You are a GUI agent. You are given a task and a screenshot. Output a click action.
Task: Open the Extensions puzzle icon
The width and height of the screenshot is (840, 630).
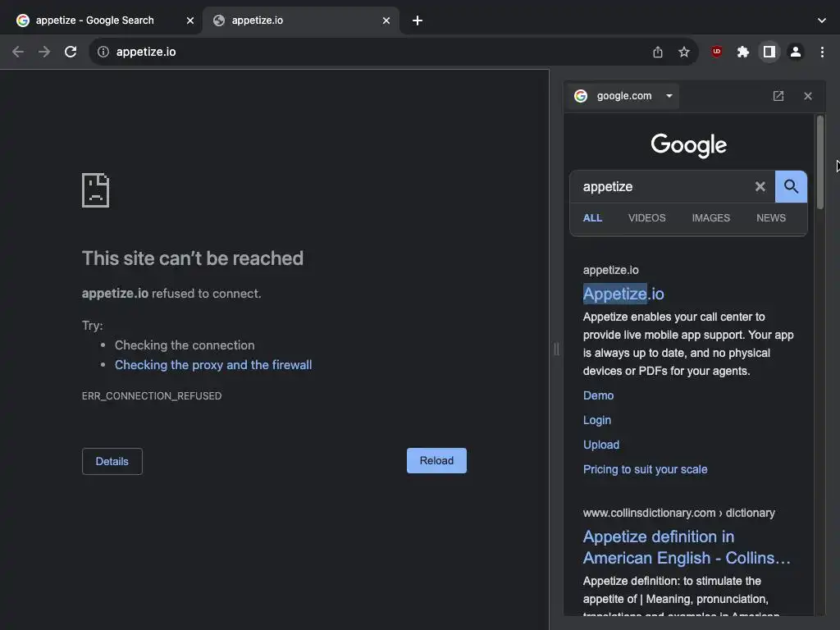click(x=743, y=52)
